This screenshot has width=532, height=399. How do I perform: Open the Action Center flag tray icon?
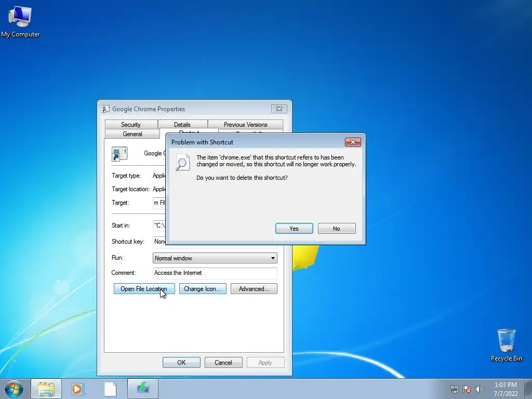(467, 389)
